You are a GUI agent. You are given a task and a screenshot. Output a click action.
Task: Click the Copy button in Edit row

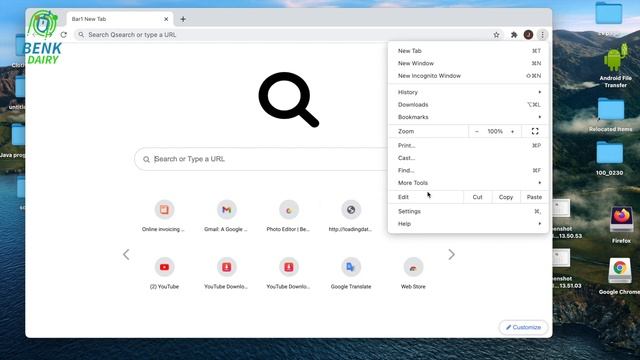[506, 197]
